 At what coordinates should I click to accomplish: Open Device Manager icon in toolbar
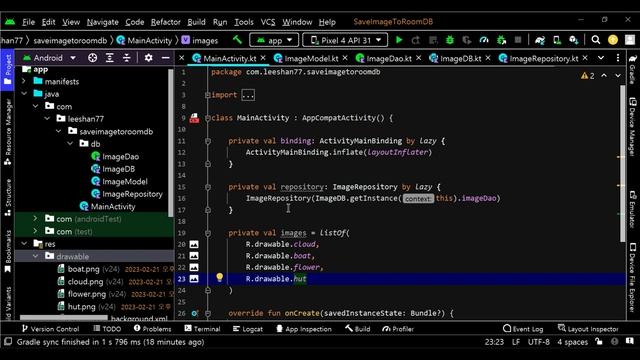pyautogui.click(x=557, y=40)
